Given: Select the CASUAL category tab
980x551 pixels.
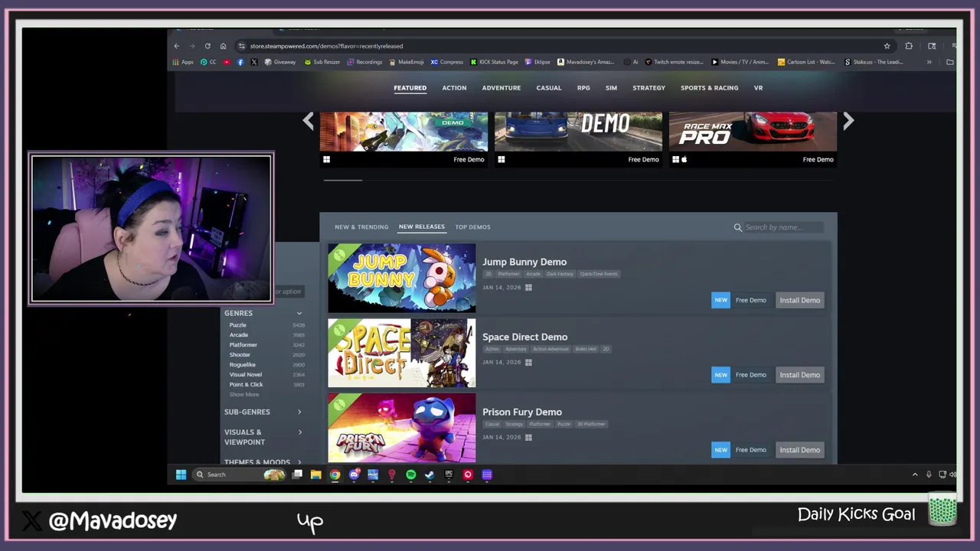Looking at the screenshot, I should pyautogui.click(x=549, y=88).
